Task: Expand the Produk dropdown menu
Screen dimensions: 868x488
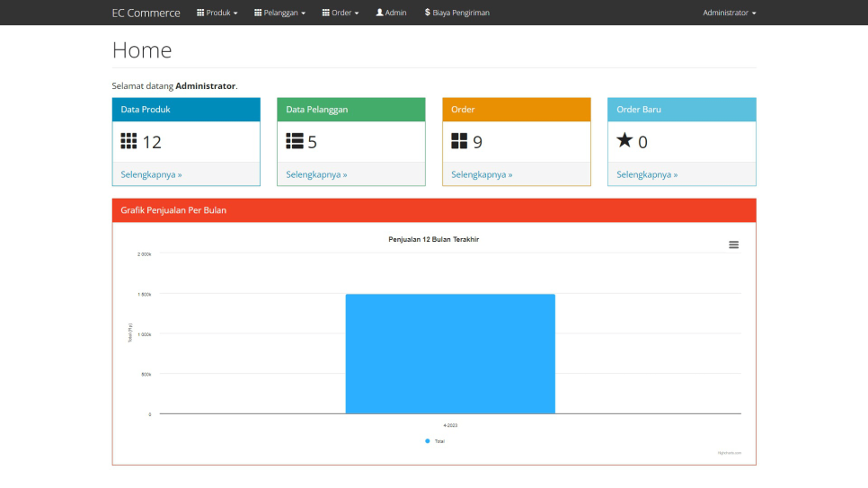Action: pos(217,13)
